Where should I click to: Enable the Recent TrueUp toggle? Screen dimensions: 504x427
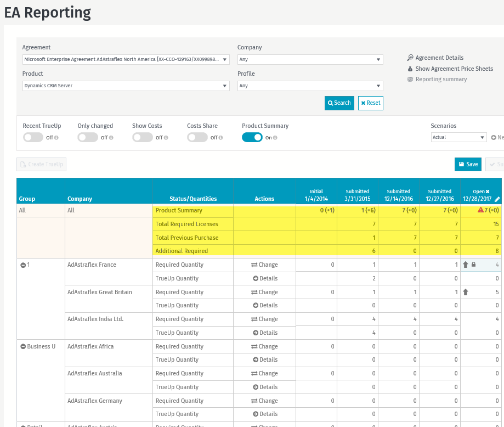pyautogui.click(x=33, y=137)
